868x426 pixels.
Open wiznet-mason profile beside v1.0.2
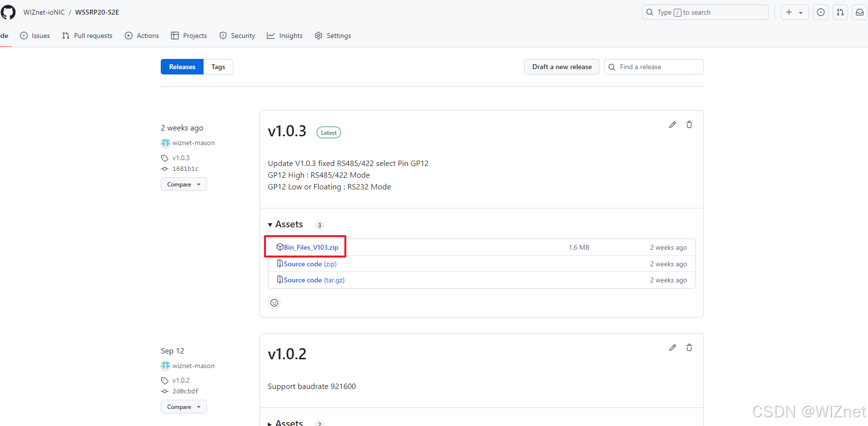193,366
